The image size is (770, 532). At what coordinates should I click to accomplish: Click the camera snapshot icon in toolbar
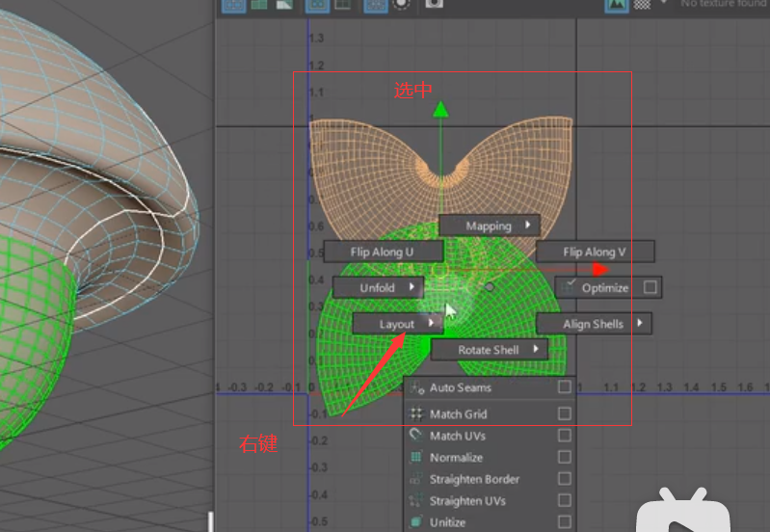435,4
